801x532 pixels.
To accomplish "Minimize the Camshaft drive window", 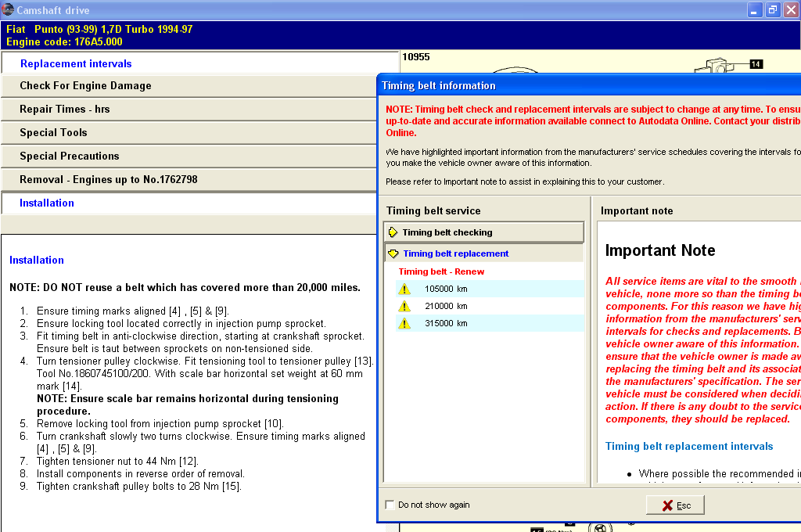I will coord(755,9).
